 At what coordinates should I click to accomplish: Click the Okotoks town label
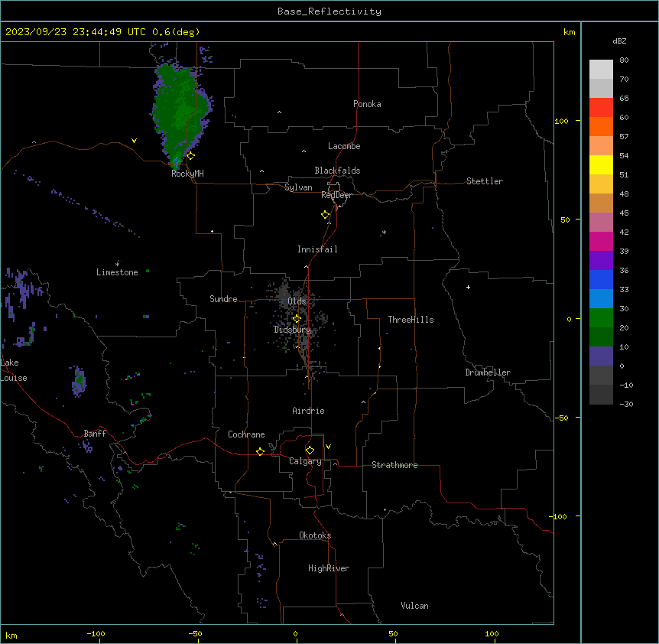click(315, 535)
